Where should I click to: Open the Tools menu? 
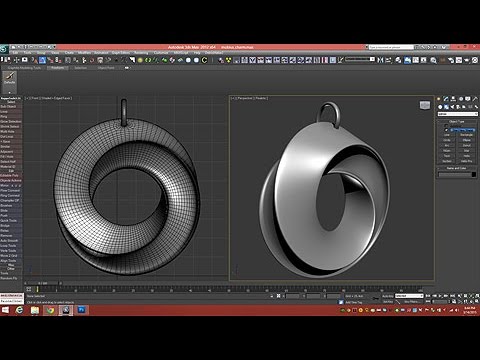tap(28, 53)
